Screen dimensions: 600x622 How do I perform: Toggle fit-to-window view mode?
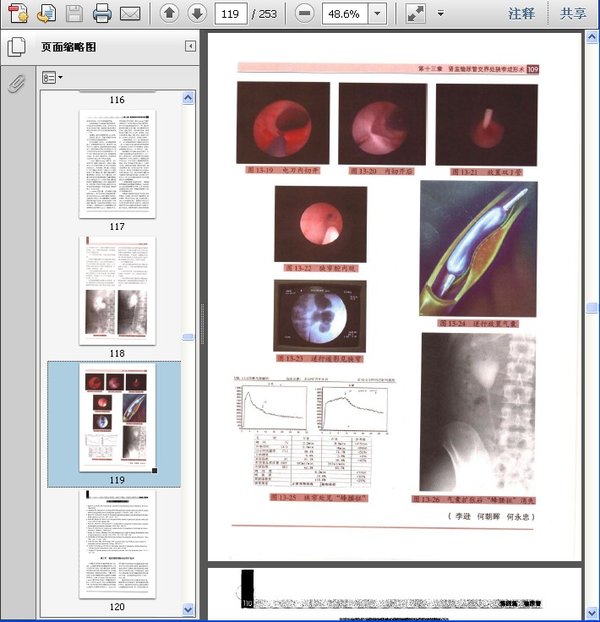point(415,14)
